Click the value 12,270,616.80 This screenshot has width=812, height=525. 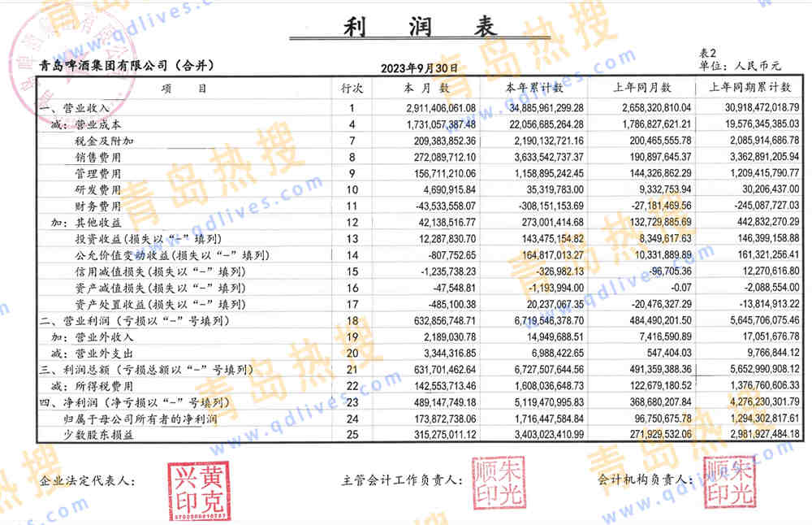771,271
